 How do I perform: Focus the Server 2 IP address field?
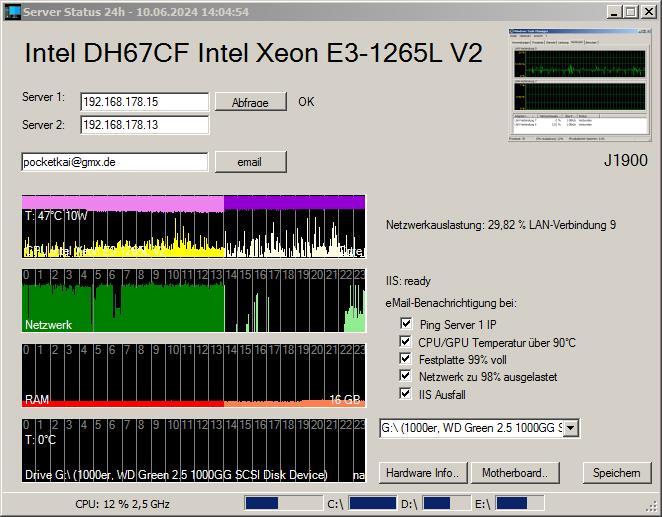(144, 125)
